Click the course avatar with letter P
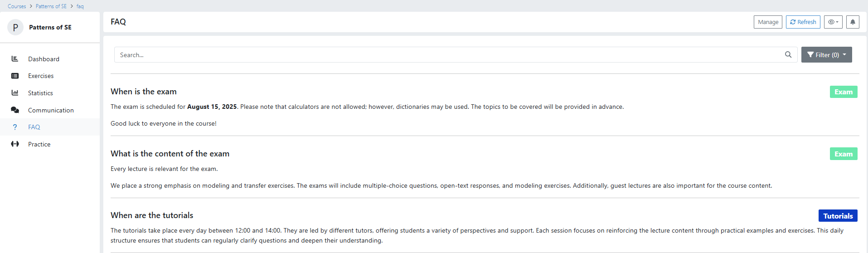Image resolution: width=868 pixels, height=253 pixels. coord(15,27)
